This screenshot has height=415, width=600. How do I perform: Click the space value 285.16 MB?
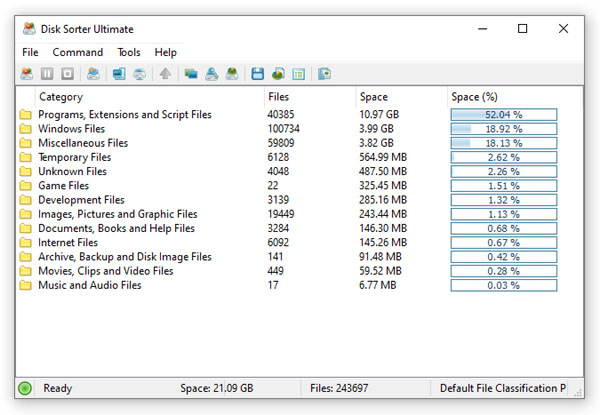(383, 200)
